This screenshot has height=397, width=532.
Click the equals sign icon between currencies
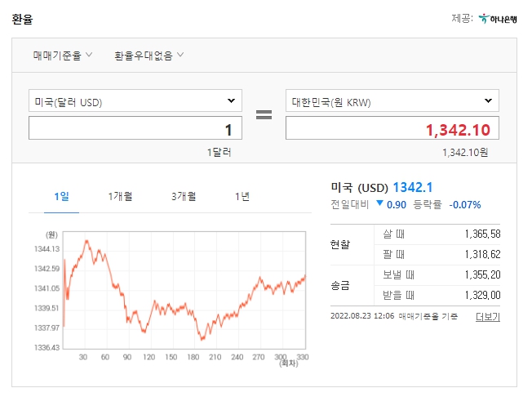pos(264,114)
